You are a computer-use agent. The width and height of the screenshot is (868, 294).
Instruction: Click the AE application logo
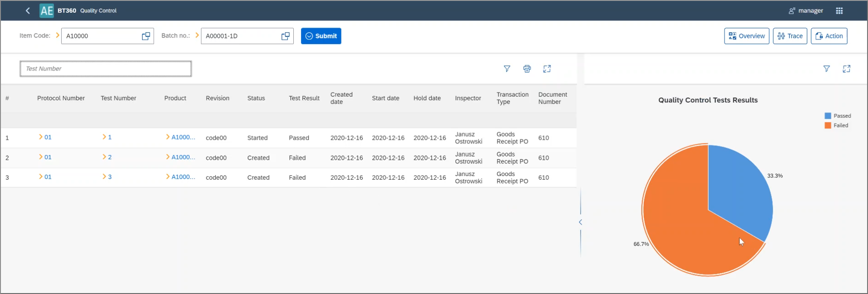coord(47,10)
